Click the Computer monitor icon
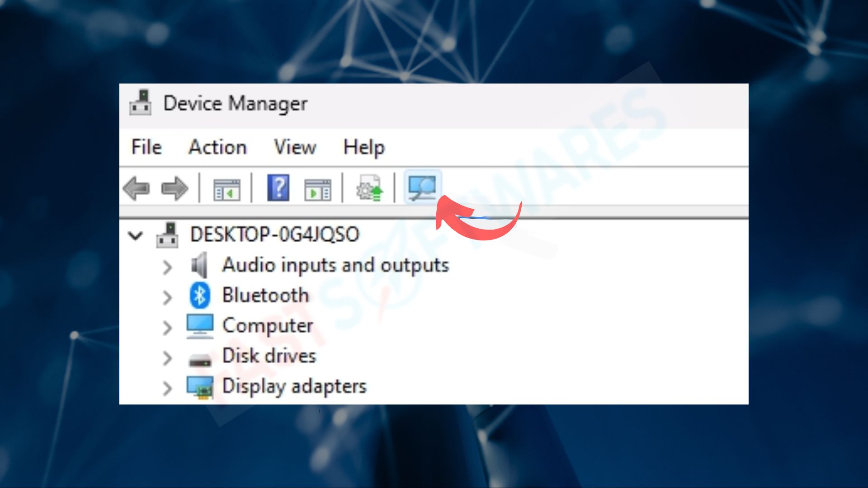The width and height of the screenshot is (868, 488). click(200, 326)
